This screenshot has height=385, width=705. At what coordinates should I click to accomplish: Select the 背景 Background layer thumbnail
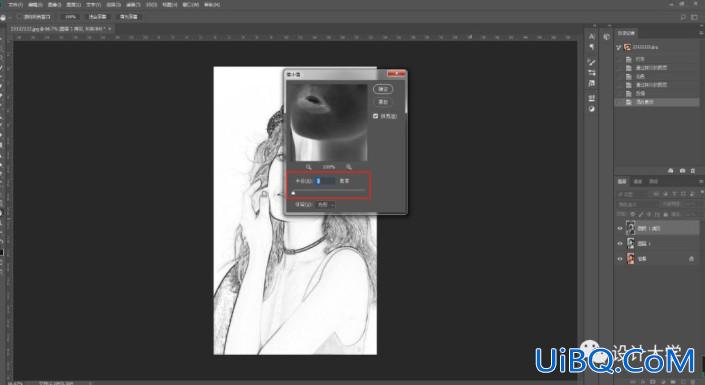pyautogui.click(x=630, y=259)
